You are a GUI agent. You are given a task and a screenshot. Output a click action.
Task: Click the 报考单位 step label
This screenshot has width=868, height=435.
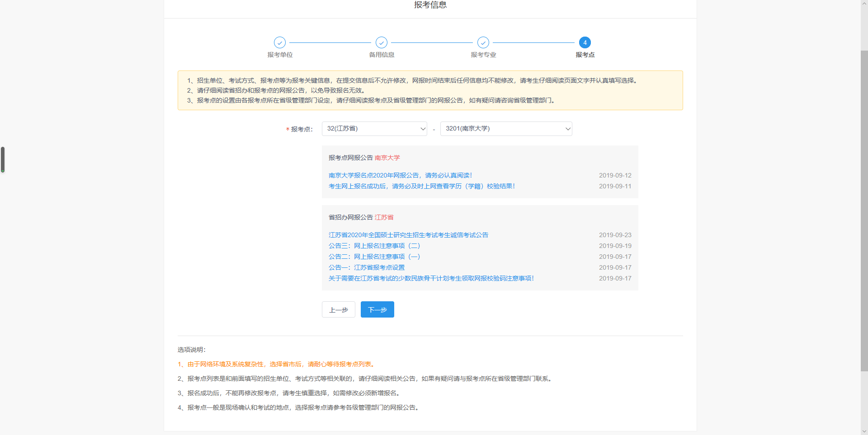pos(280,55)
